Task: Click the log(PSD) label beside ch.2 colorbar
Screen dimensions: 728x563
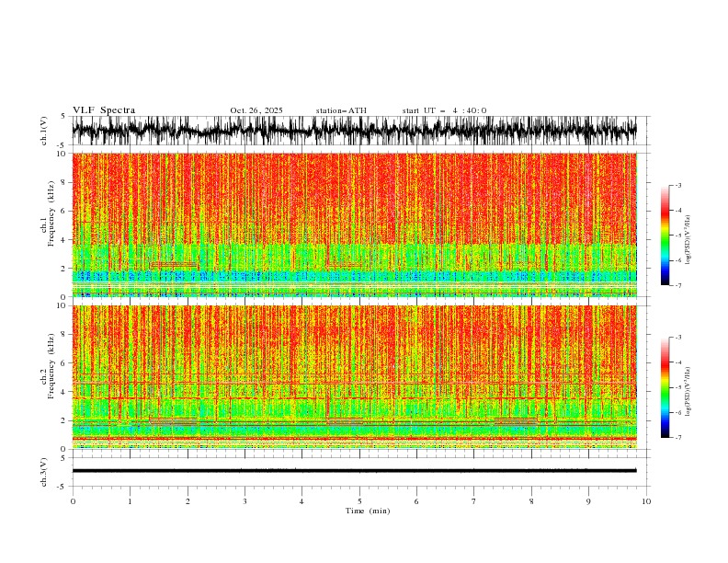Action: click(x=688, y=392)
